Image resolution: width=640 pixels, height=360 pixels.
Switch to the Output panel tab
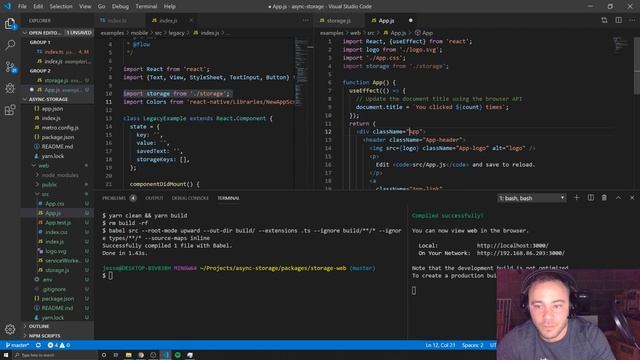click(154, 198)
